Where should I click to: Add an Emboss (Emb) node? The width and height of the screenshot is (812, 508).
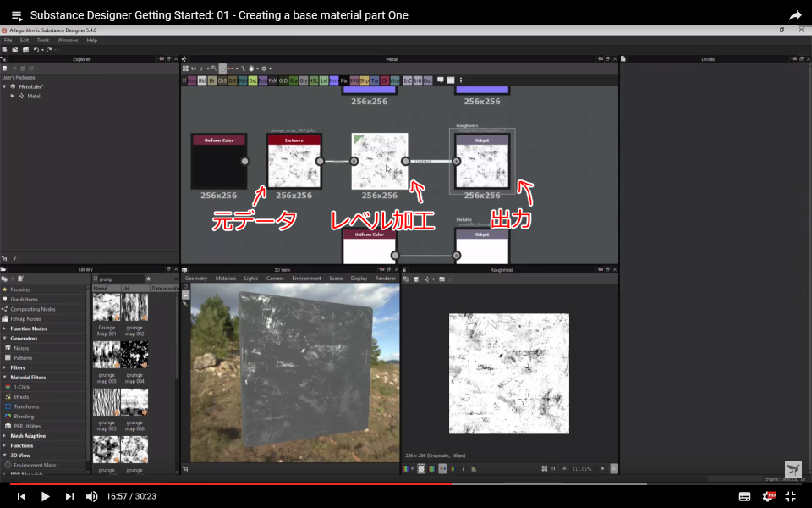point(263,80)
